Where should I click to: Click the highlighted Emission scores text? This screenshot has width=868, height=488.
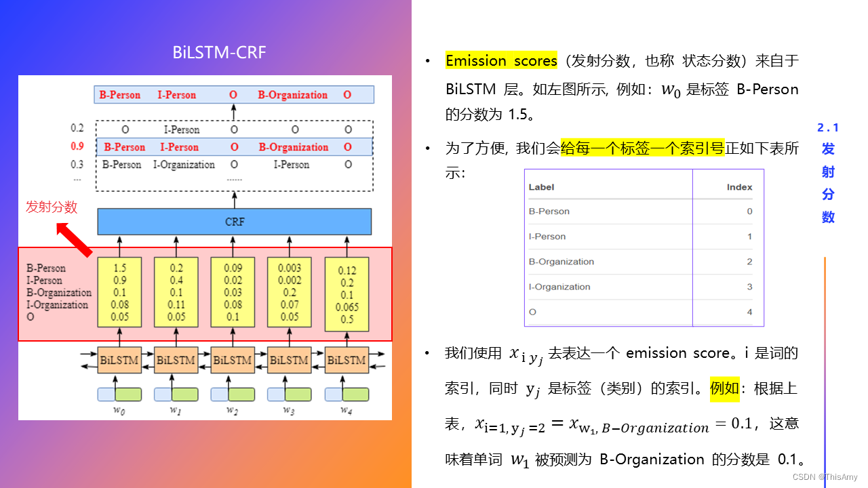(501, 61)
